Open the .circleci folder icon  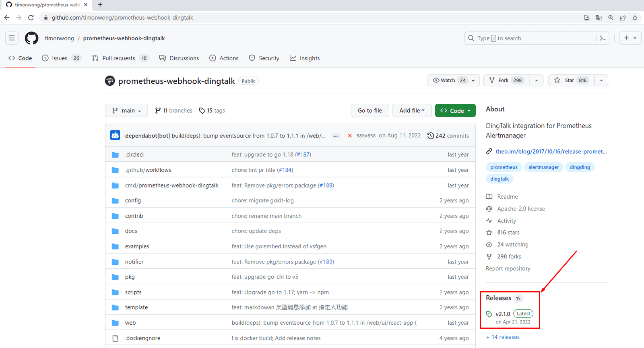pyautogui.click(x=115, y=155)
